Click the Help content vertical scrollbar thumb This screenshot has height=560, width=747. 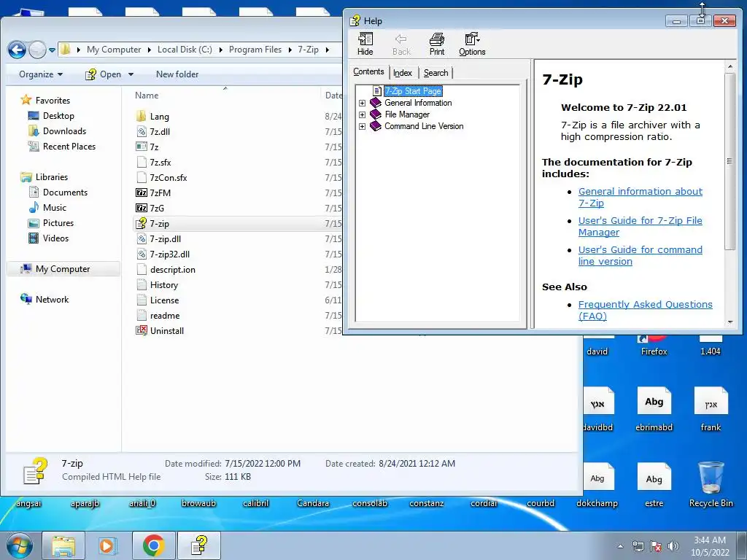(729, 161)
